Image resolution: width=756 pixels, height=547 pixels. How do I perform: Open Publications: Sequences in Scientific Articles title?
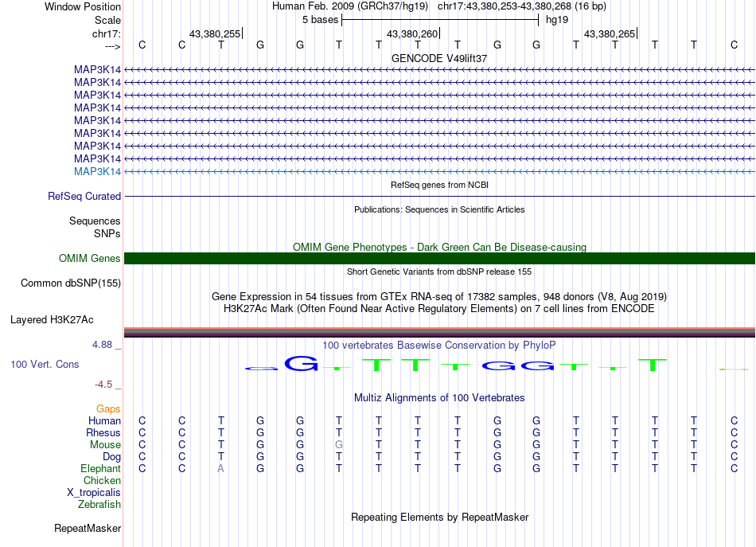point(439,209)
